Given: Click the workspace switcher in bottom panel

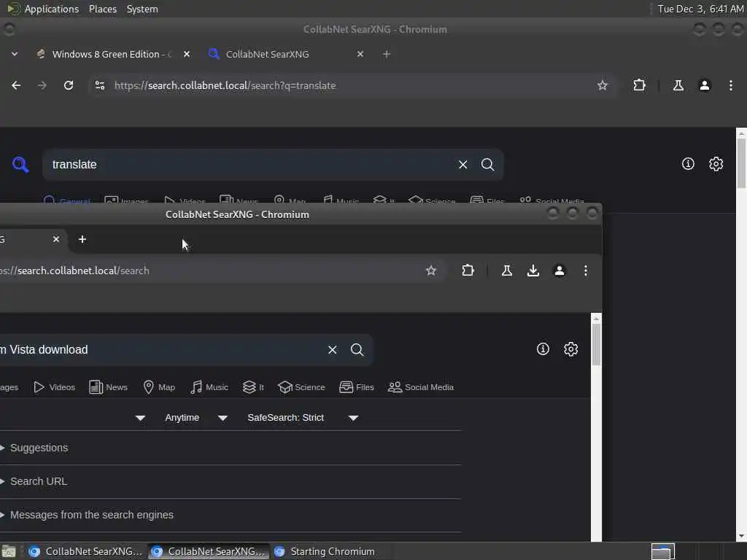Looking at the screenshot, I should (662, 551).
